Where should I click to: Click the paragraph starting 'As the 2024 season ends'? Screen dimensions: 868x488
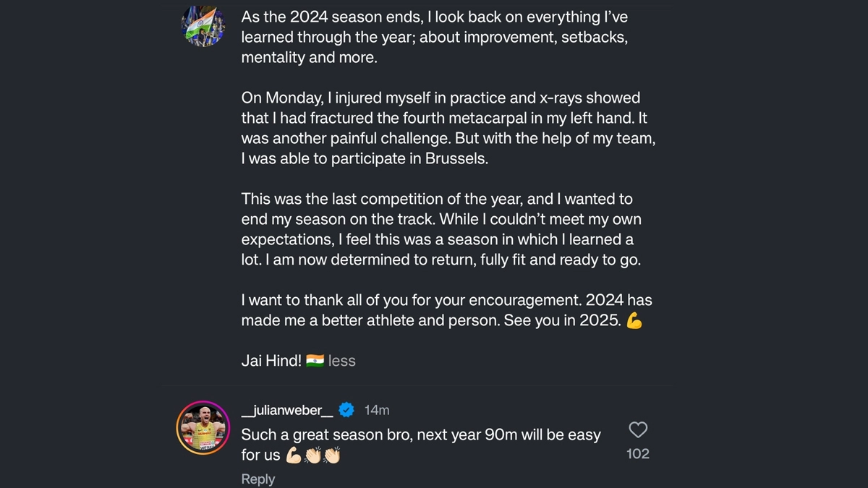click(x=434, y=37)
